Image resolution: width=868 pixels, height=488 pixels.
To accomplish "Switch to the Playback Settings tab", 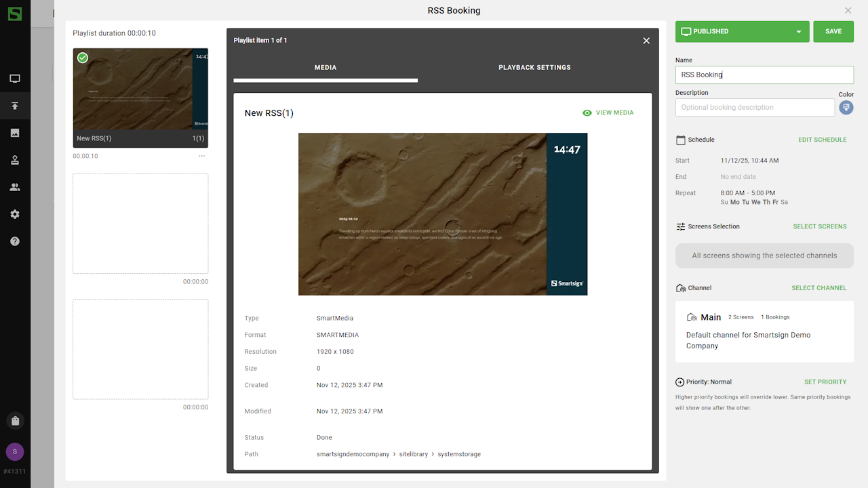I will tap(534, 68).
